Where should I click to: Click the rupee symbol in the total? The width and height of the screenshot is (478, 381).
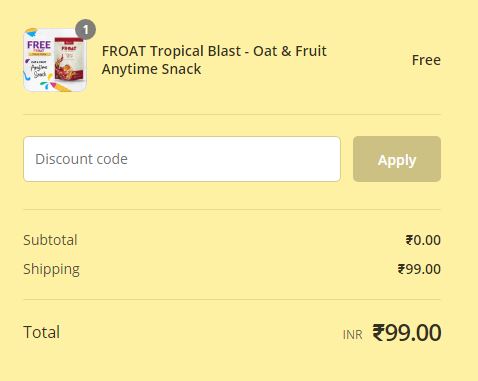tap(378, 333)
